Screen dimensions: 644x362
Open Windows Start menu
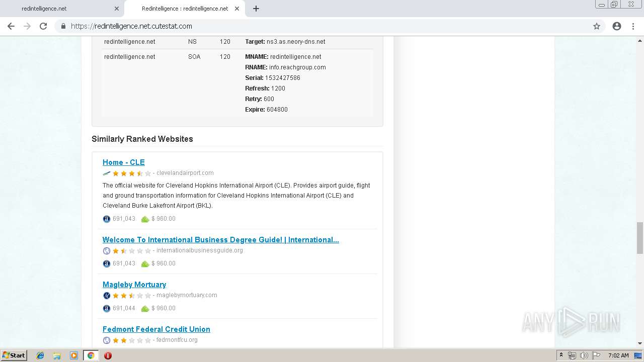coord(14,355)
